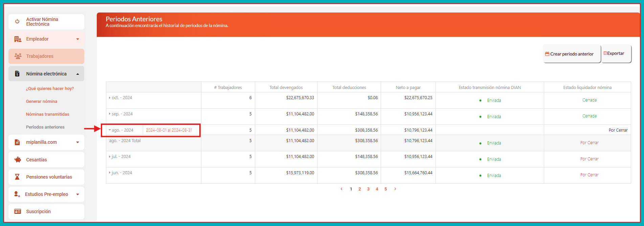Click the Trabajadores people icon
644x226 pixels.
pos(18,56)
